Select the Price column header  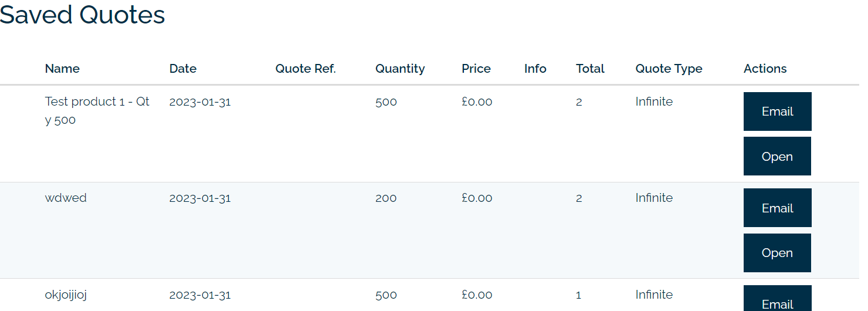(476, 69)
